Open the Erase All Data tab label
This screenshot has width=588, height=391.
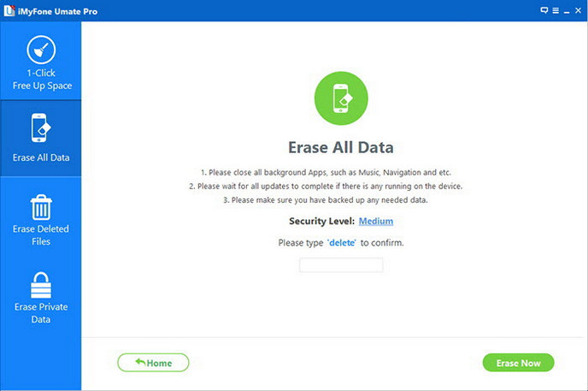41,157
